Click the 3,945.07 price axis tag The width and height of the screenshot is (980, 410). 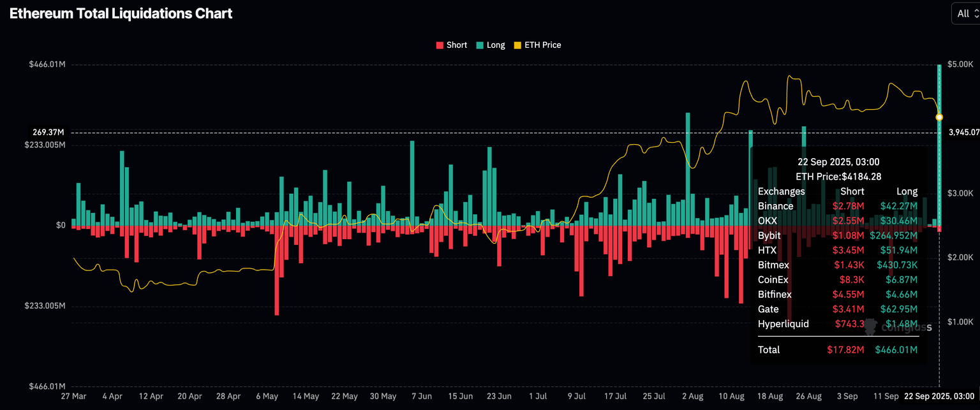963,133
